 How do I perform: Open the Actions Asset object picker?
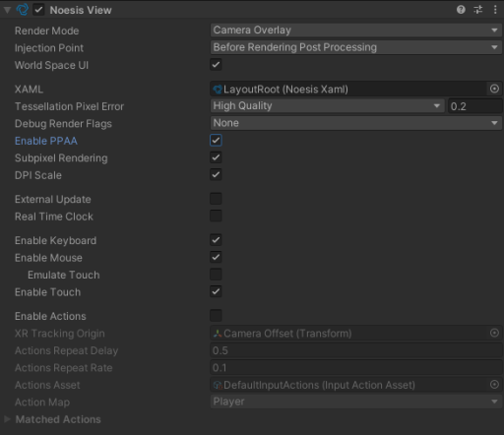click(x=494, y=385)
